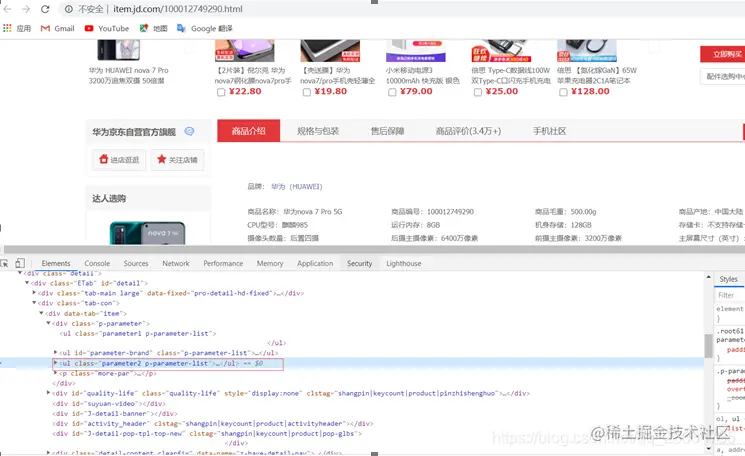Expand the p class more-par node
The image size is (745, 456).
click(56, 373)
